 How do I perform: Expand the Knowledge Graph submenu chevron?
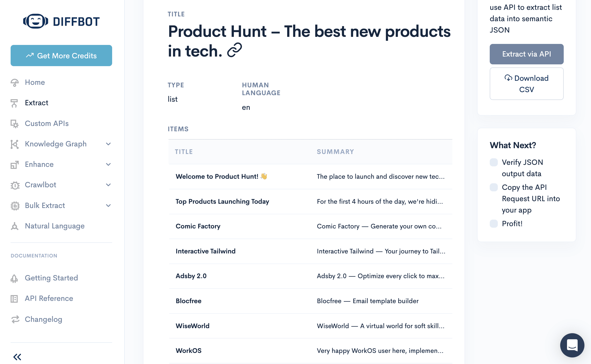pos(108,144)
